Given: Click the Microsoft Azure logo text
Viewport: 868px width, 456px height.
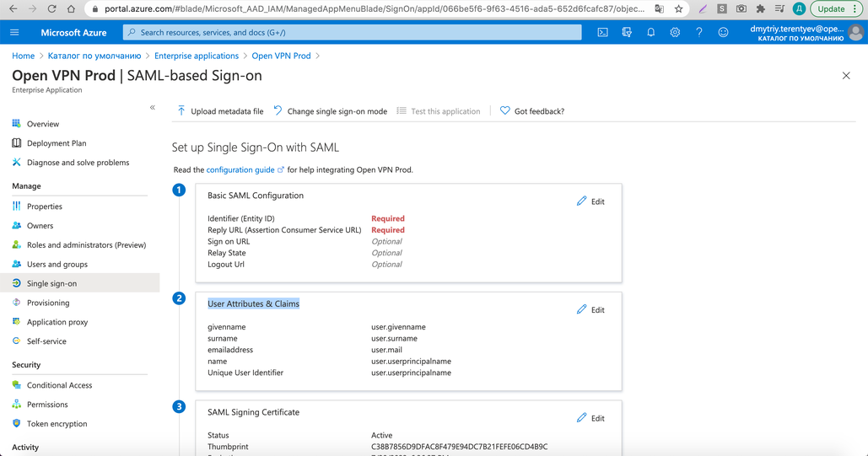Looking at the screenshot, I should click(73, 33).
